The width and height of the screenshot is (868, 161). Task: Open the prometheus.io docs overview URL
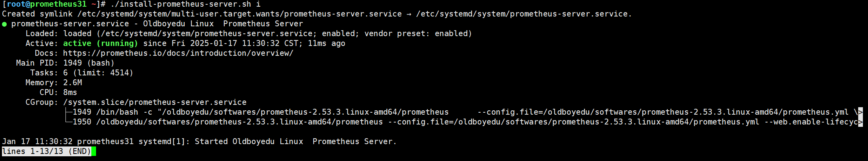pos(178,53)
